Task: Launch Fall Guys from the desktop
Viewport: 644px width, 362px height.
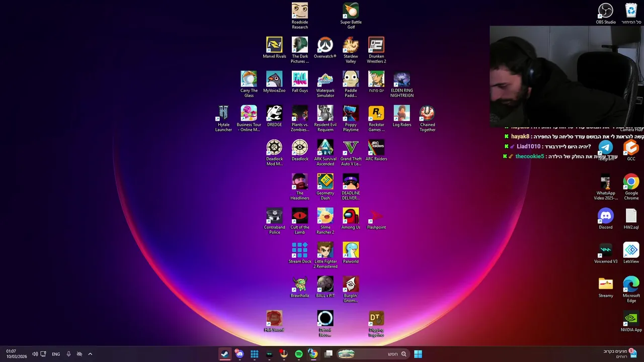Action: [x=300, y=82]
